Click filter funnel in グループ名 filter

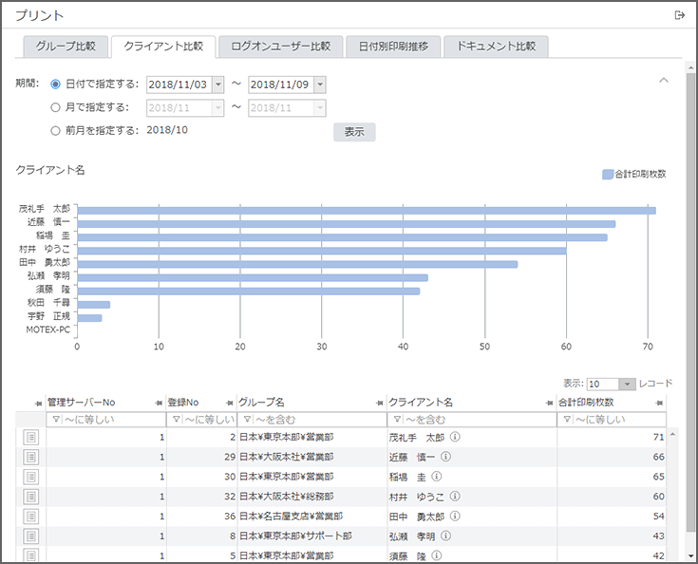pyautogui.click(x=247, y=419)
